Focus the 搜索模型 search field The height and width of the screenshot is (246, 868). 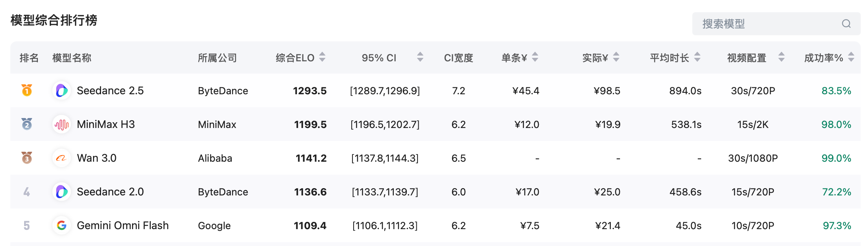point(776,24)
